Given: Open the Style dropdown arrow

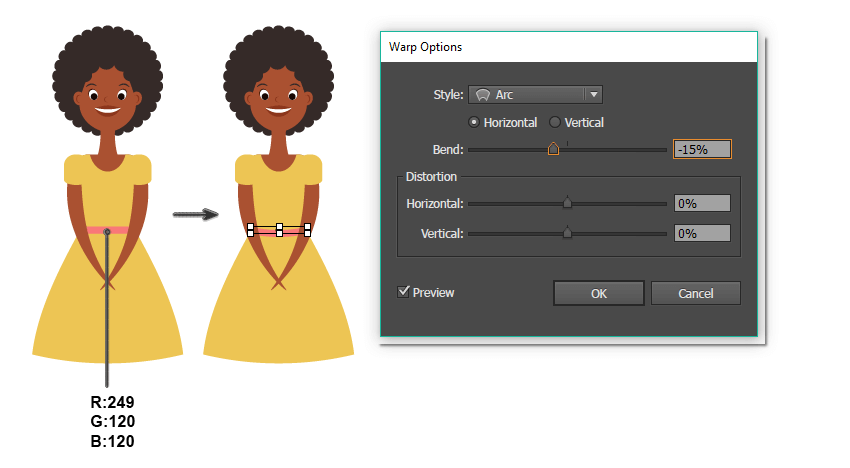Looking at the screenshot, I should [594, 95].
